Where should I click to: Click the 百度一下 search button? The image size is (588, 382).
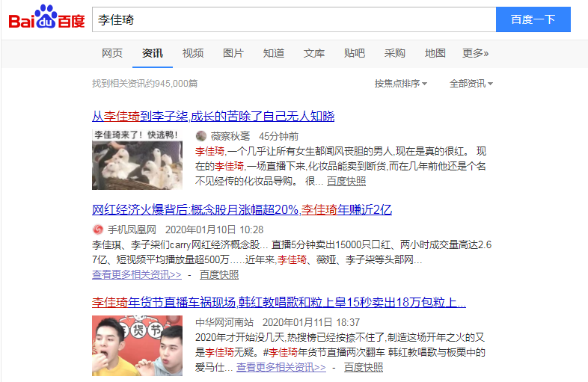click(x=533, y=19)
